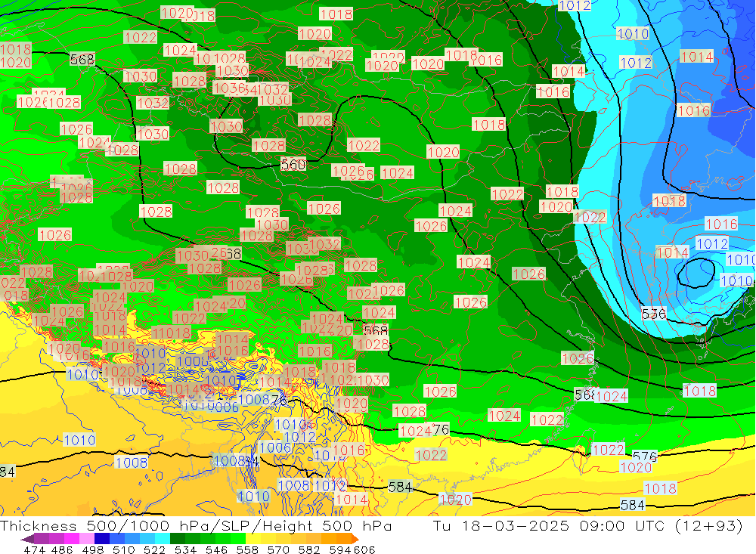Click the legend value '594'
This screenshot has width=756, height=554.
tap(340, 549)
